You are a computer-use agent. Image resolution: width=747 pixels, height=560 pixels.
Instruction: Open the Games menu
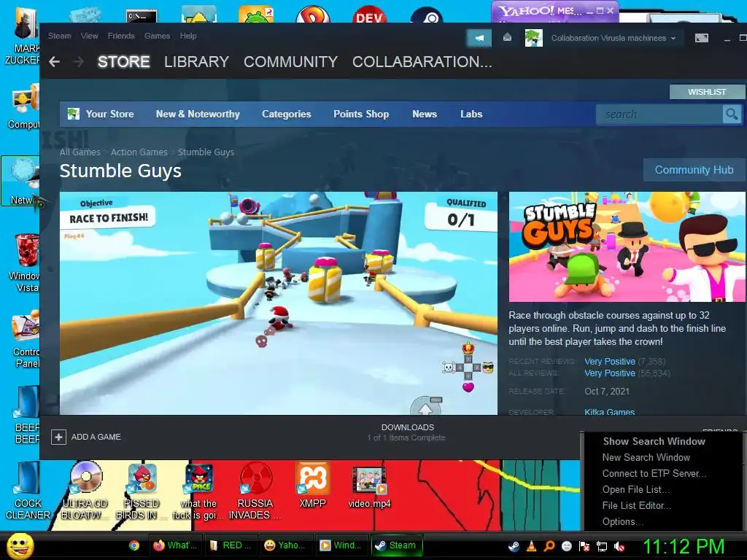[x=158, y=36]
